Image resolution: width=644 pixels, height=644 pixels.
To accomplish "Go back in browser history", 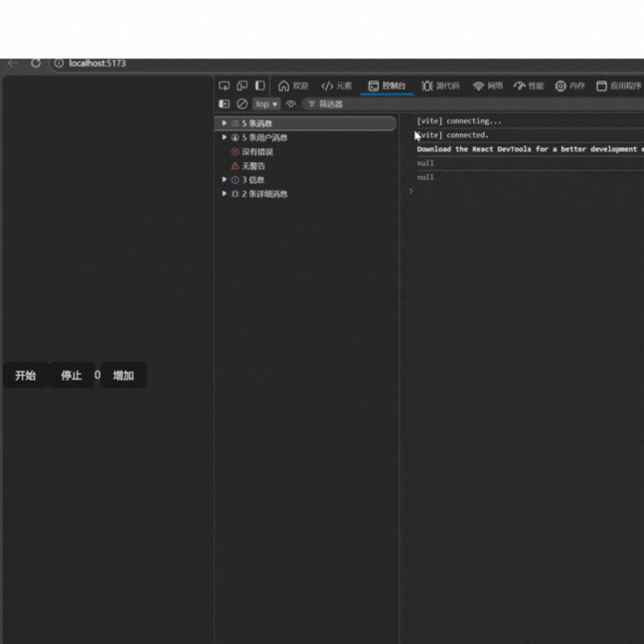I will coord(12,64).
